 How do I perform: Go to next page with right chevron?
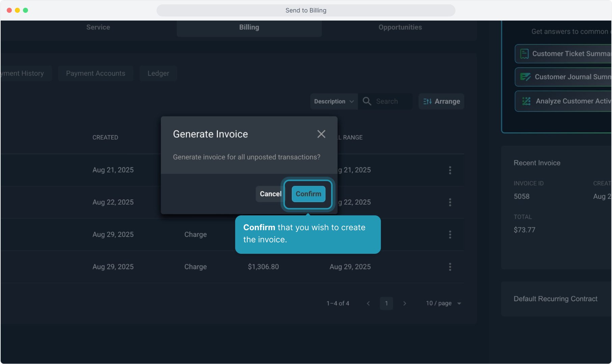(x=405, y=303)
